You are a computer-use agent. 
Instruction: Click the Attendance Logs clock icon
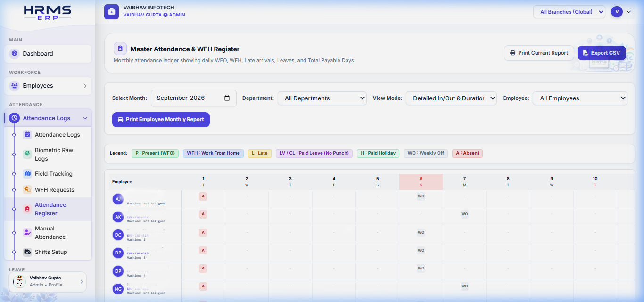pos(14,118)
